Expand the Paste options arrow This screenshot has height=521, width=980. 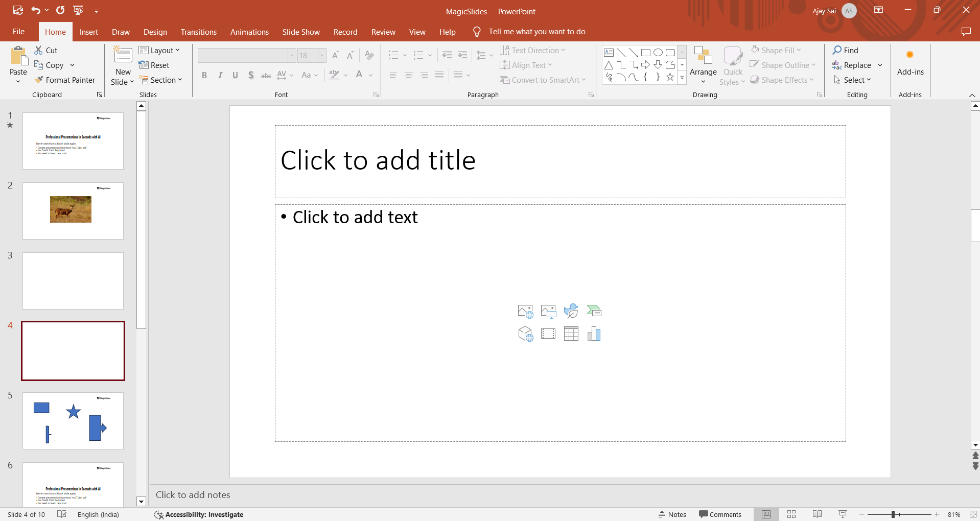tap(18, 81)
